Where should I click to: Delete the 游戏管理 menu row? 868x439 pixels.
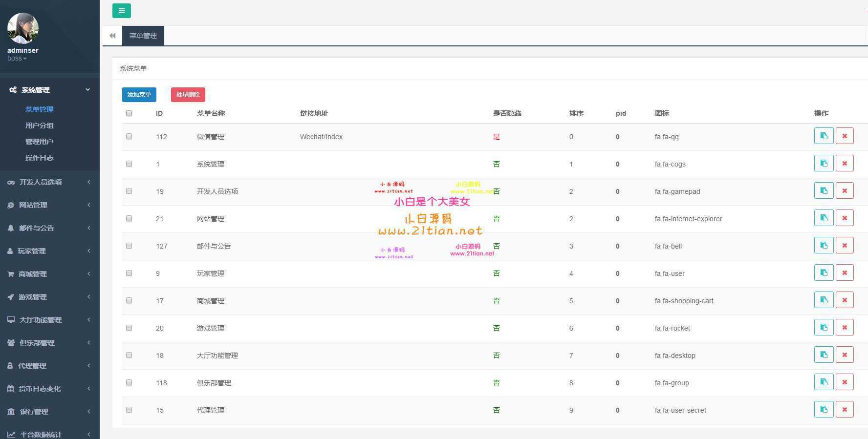click(844, 327)
